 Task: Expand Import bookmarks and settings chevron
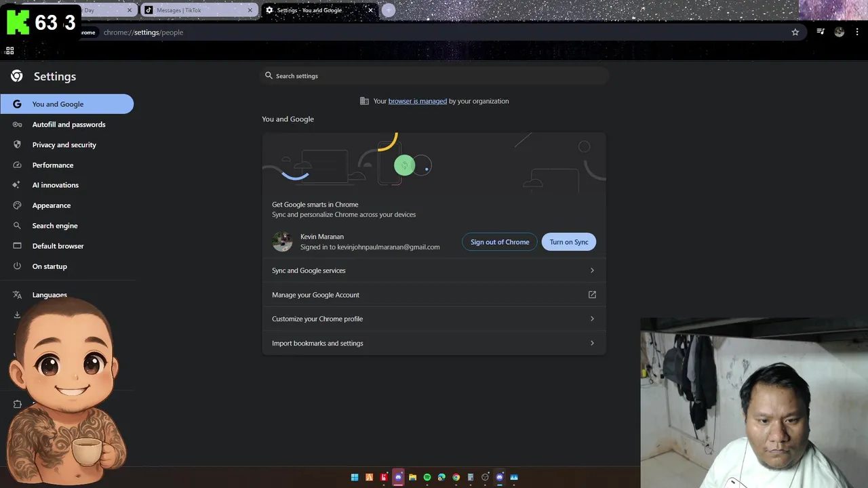(x=592, y=343)
